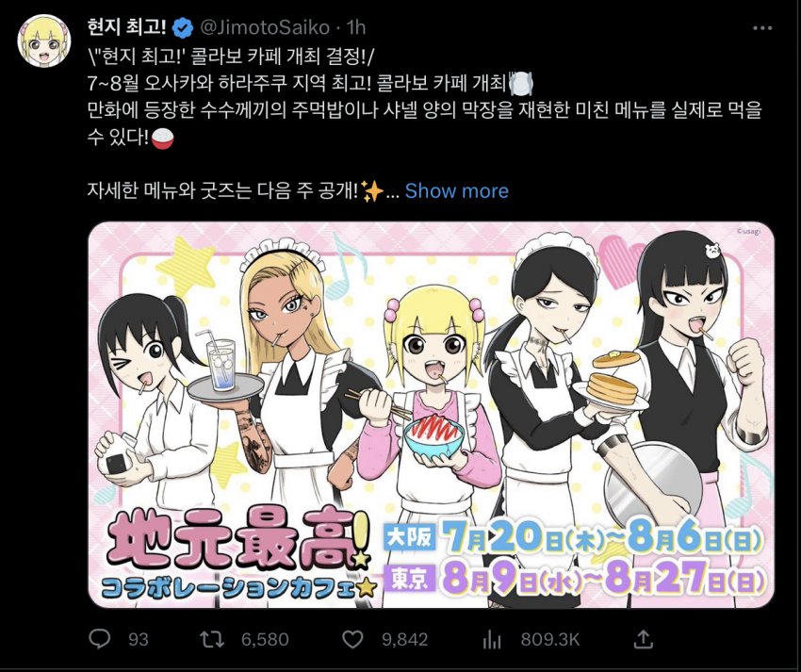The width and height of the screenshot is (801, 672).
Task: Click the reply speech bubble icon
Action: click(x=100, y=639)
